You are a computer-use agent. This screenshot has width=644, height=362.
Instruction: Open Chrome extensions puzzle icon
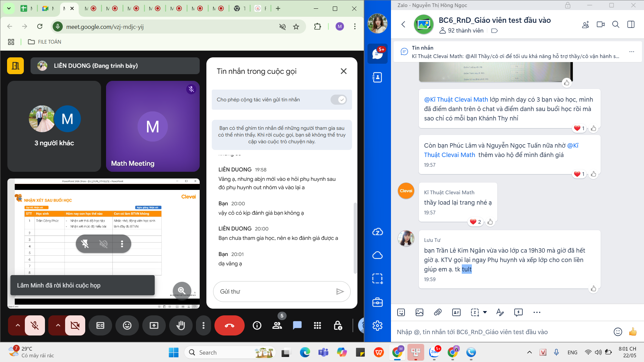click(x=317, y=27)
